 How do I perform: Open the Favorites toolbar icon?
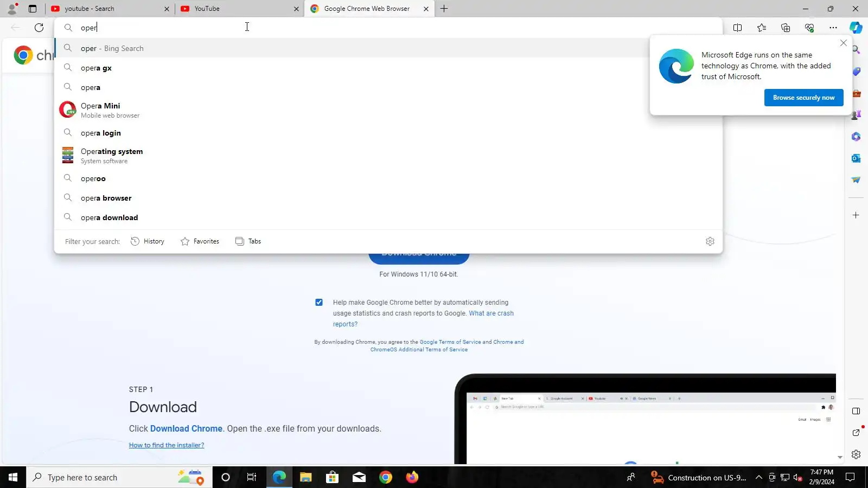pyautogui.click(x=762, y=28)
